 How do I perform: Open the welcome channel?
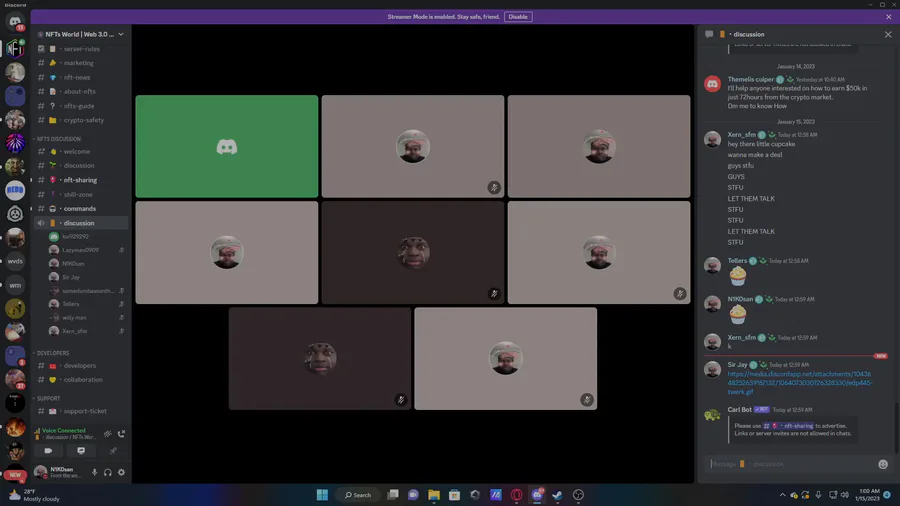pos(80,151)
